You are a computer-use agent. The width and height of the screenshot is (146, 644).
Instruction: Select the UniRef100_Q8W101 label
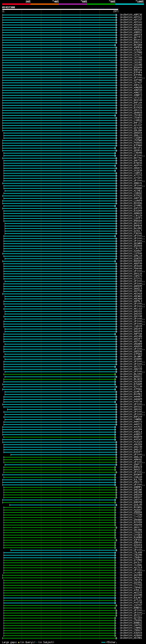pos(131,183)
